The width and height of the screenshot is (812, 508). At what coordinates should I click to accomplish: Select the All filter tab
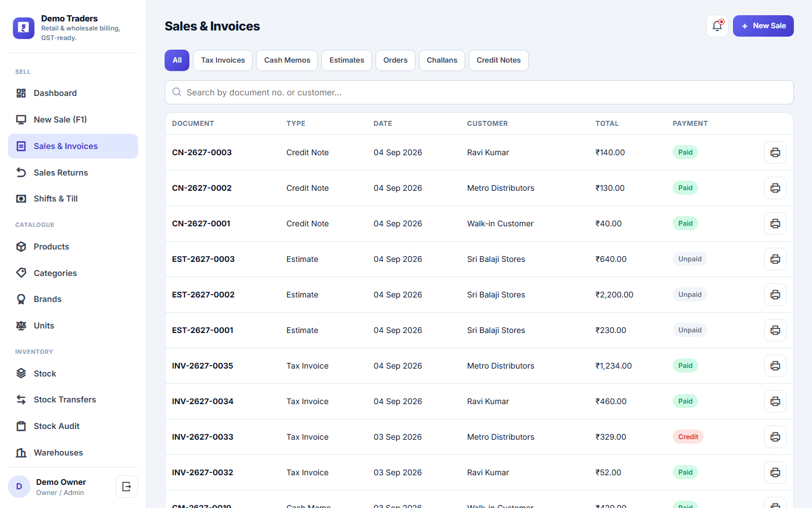click(x=177, y=60)
